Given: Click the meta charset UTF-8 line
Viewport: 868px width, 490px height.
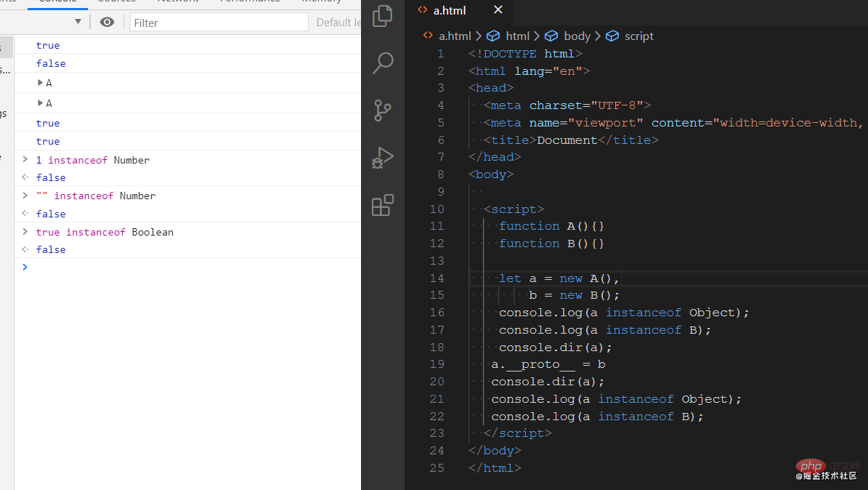Looking at the screenshot, I should (x=567, y=105).
